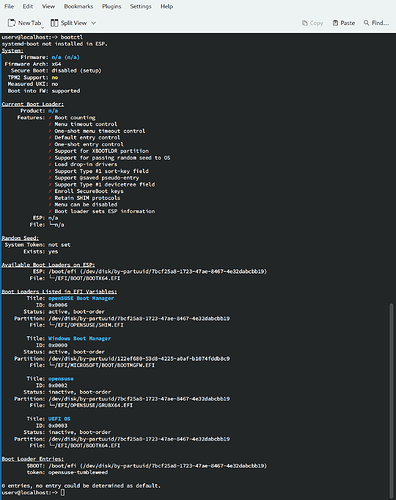Screen dimensions: 396x500
Task: Click 'Enroll SecureBoot keys' feature line
Action: [x=89, y=191]
